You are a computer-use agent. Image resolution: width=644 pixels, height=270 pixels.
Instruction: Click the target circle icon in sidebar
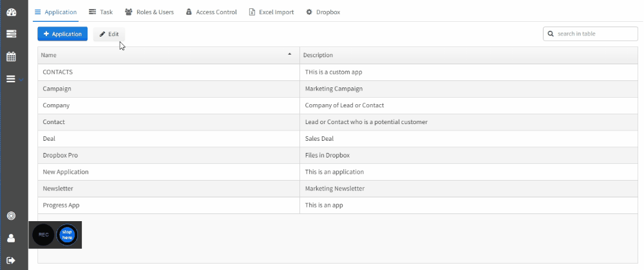11,216
